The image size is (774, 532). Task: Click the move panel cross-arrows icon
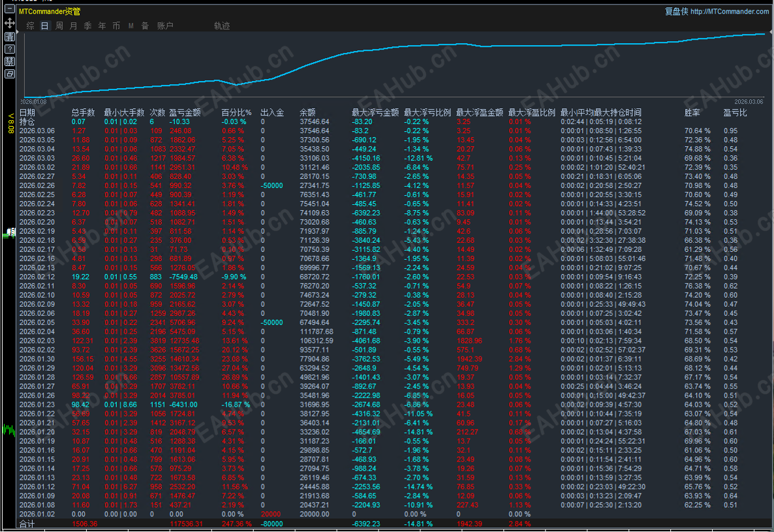pos(10,23)
